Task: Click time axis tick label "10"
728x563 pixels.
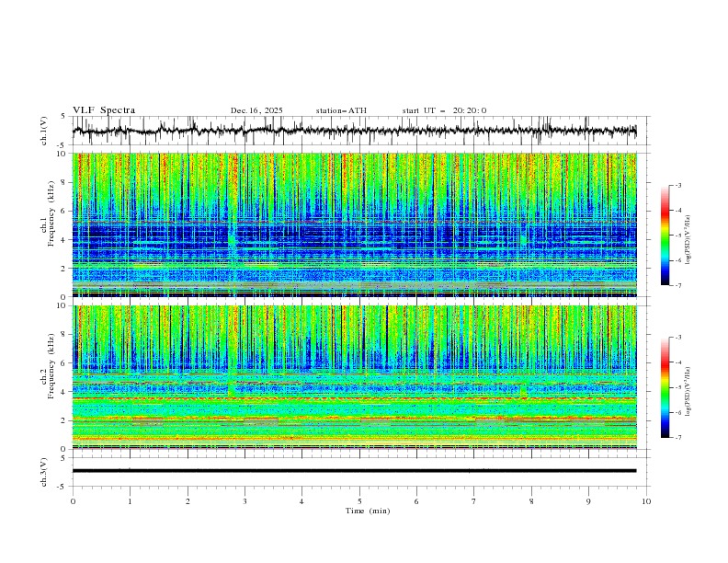Action: click(x=646, y=501)
